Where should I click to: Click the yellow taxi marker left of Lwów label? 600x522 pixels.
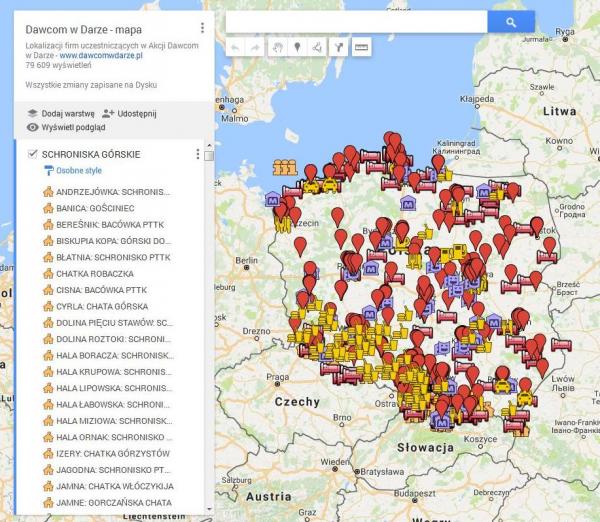click(525, 399)
